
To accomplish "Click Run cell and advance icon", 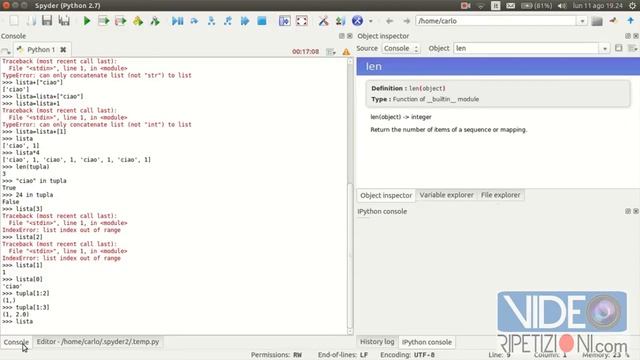I will (x=121, y=21).
